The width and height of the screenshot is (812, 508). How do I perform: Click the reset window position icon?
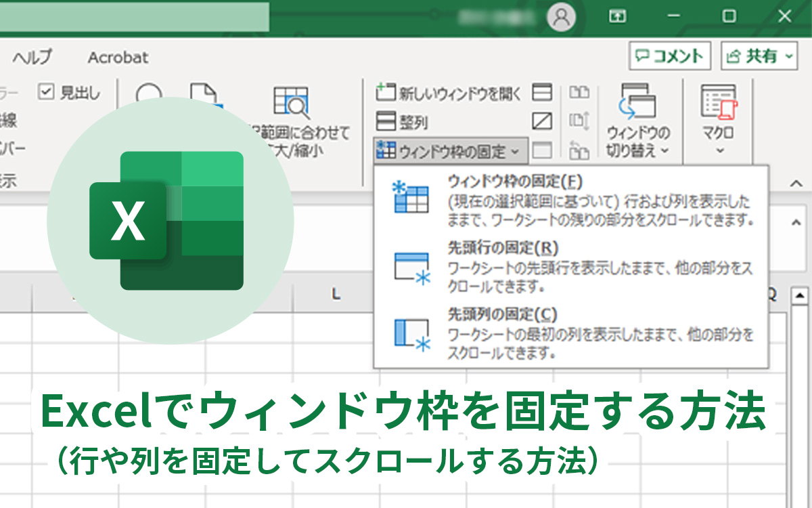579,150
